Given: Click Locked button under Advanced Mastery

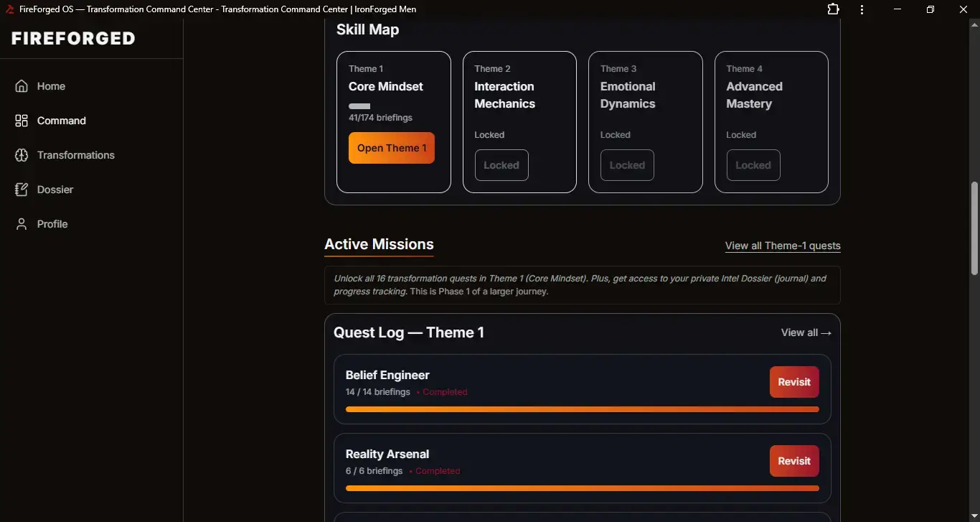Looking at the screenshot, I should (x=753, y=165).
